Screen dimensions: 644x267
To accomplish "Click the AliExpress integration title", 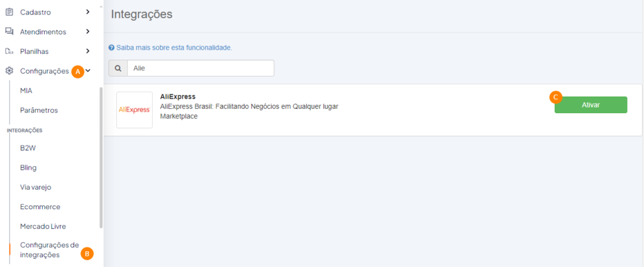I will tap(177, 97).
